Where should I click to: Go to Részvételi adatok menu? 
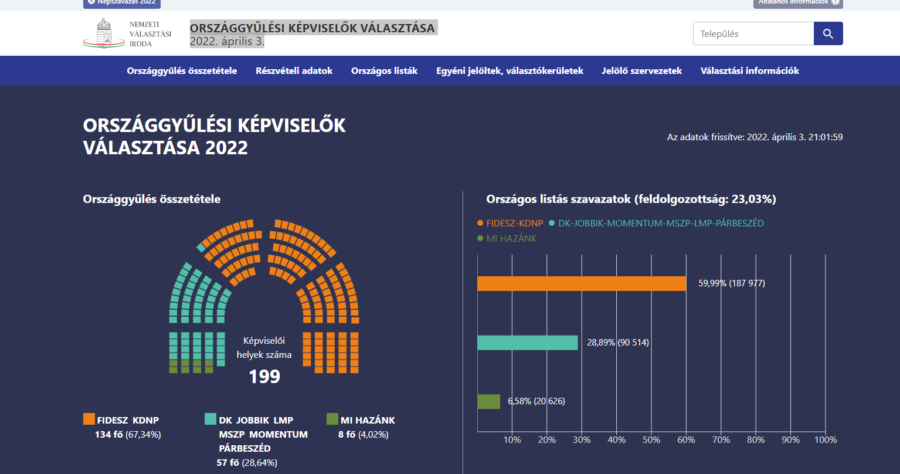pyautogui.click(x=294, y=71)
